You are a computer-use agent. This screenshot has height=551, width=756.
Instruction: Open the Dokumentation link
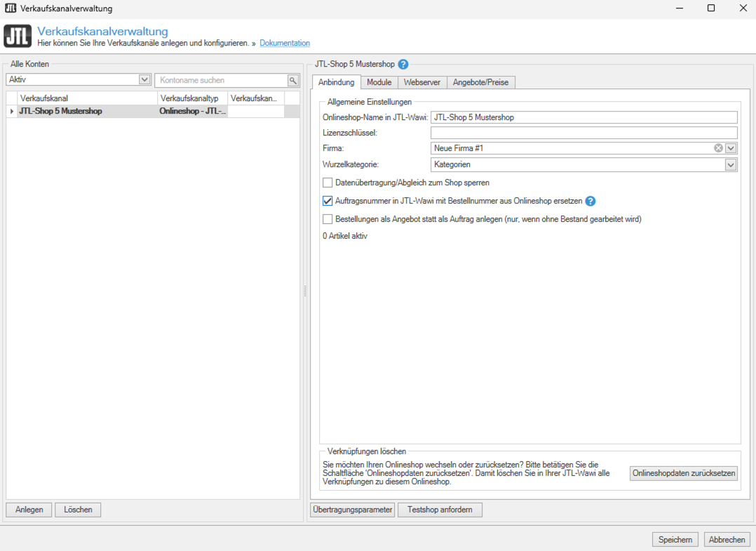(x=285, y=43)
